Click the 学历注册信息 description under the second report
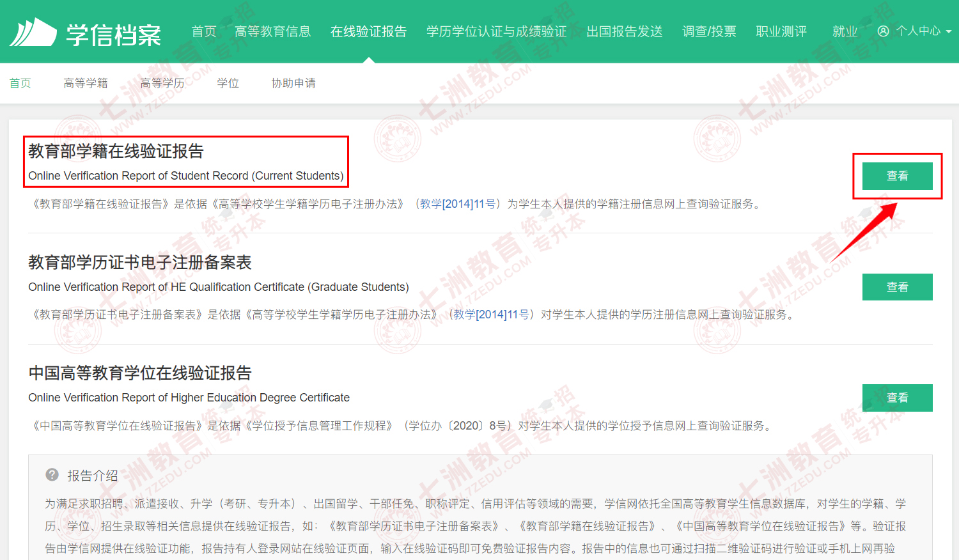Viewport: 959px width, 560px height. [413, 315]
